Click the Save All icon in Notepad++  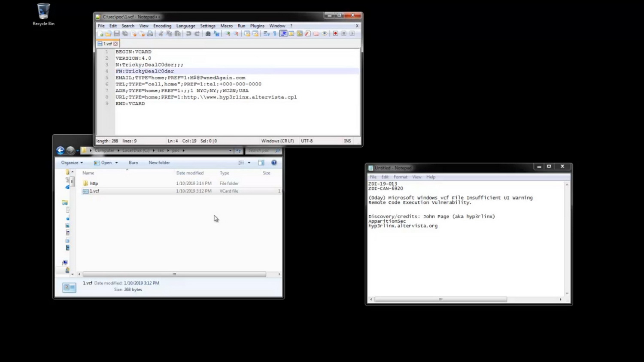point(125,33)
